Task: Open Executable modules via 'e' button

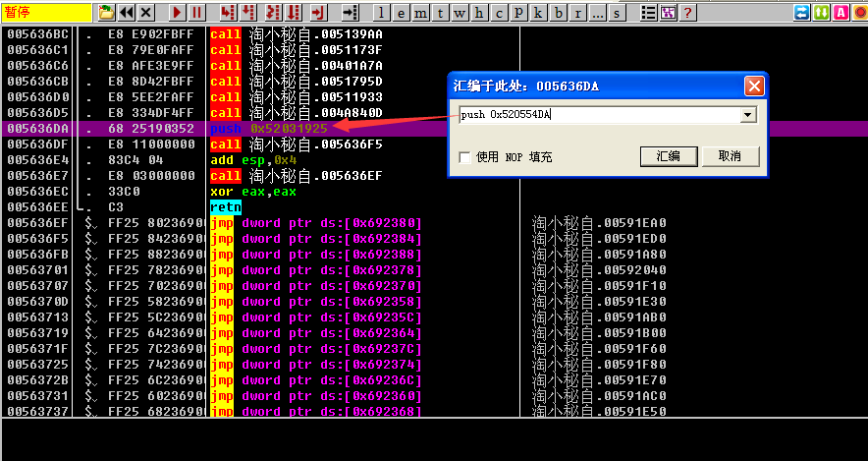Action: tap(401, 13)
